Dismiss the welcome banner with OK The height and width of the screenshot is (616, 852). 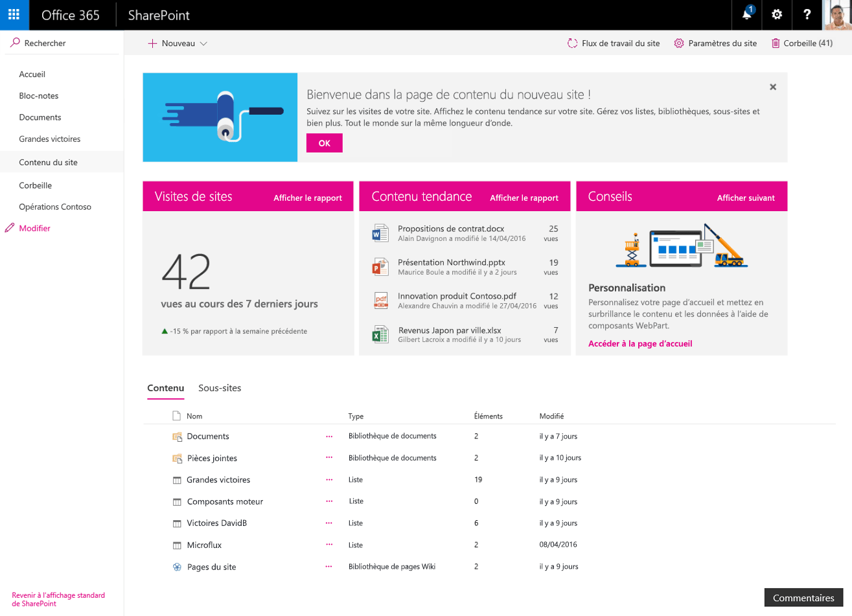[x=324, y=143]
